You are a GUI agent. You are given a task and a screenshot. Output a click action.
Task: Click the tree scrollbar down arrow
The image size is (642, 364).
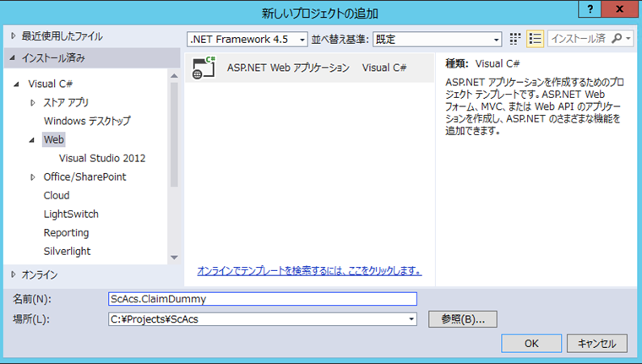pyautogui.click(x=174, y=257)
